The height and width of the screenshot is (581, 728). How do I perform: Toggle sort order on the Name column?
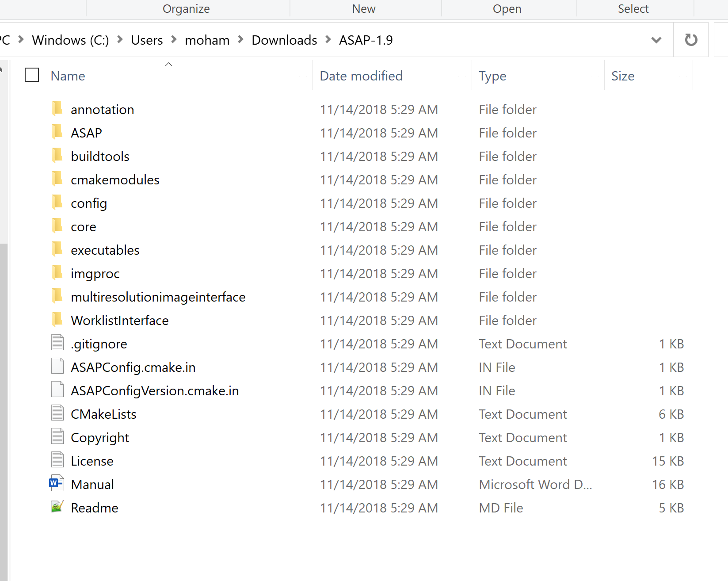point(68,76)
